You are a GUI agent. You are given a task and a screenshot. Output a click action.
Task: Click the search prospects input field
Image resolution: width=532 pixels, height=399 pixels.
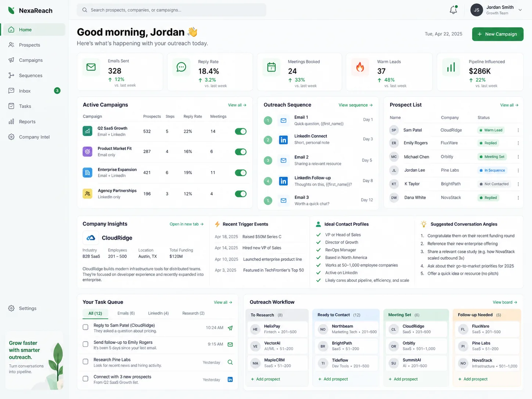(172, 10)
